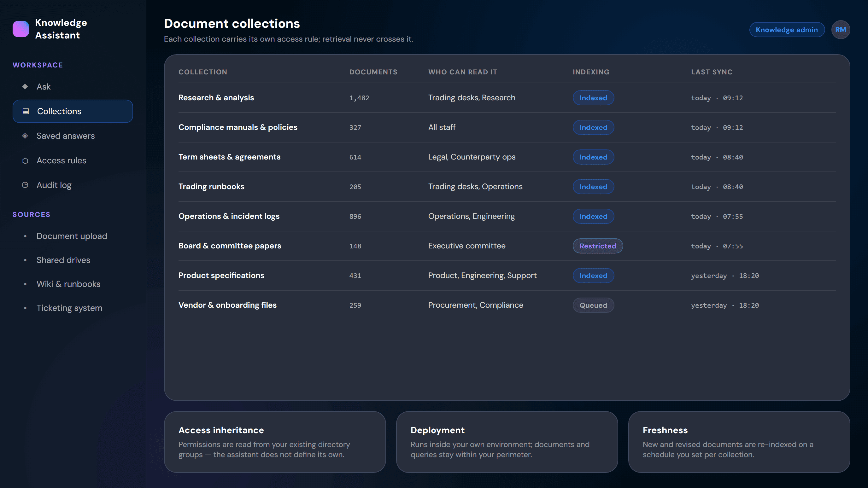Click the Knowledge admin badge

[787, 30]
